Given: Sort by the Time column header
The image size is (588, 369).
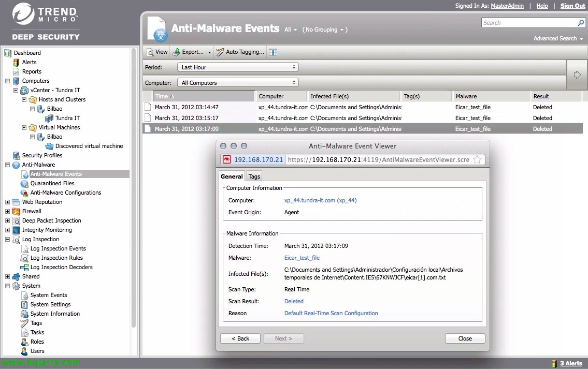Looking at the screenshot, I should point(204,96).
